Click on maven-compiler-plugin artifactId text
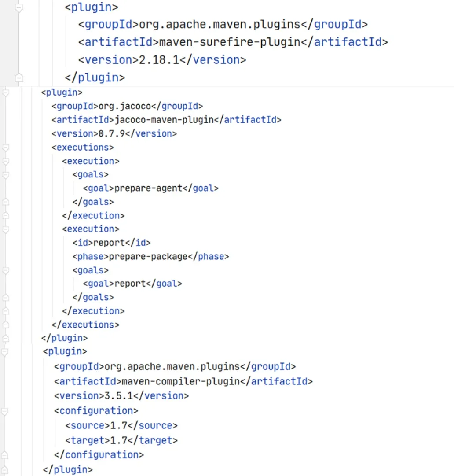454x476 pixels. (181, 381)
